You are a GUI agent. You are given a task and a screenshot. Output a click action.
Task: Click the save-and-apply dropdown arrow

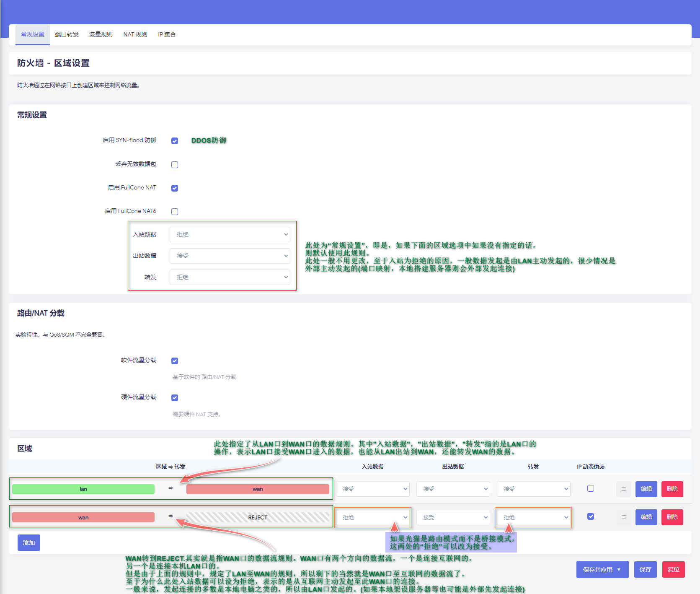619,570
